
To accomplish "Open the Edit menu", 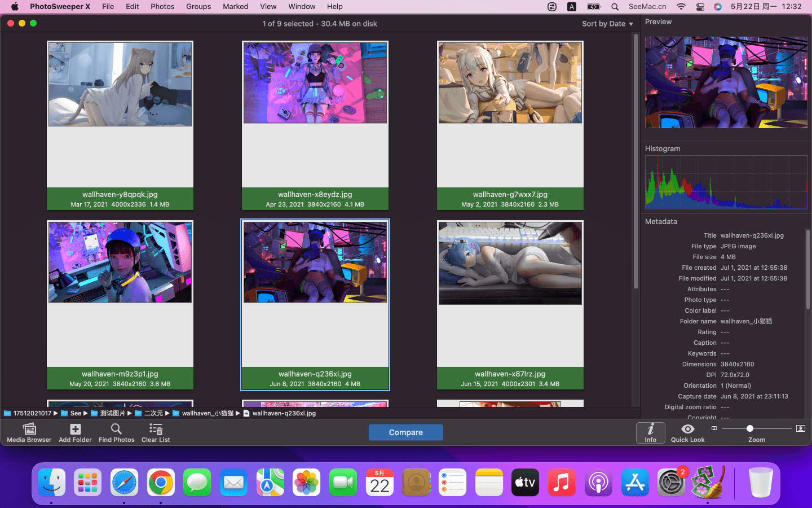I will [133, 7].
